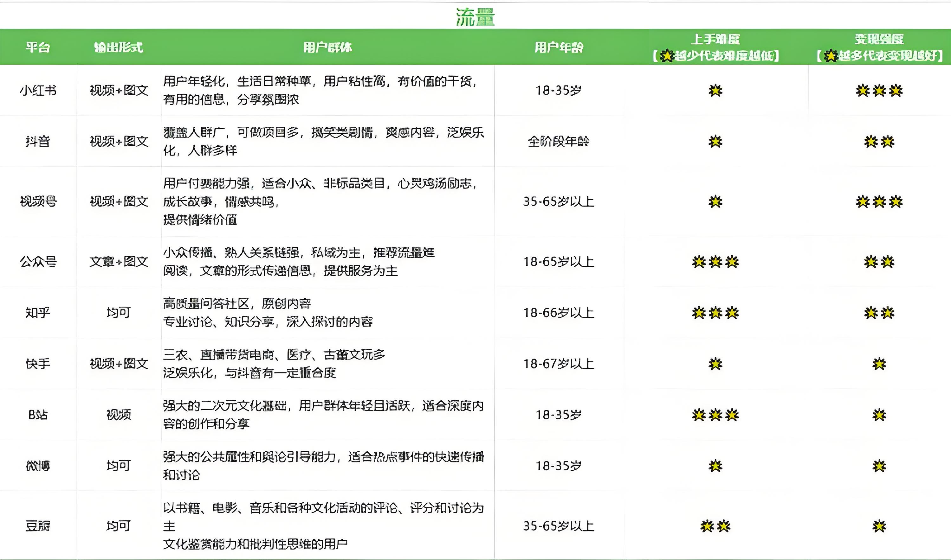Click the 流量 title at the top
This screenshot has height=560, width=951.
(x=475, y=17)
